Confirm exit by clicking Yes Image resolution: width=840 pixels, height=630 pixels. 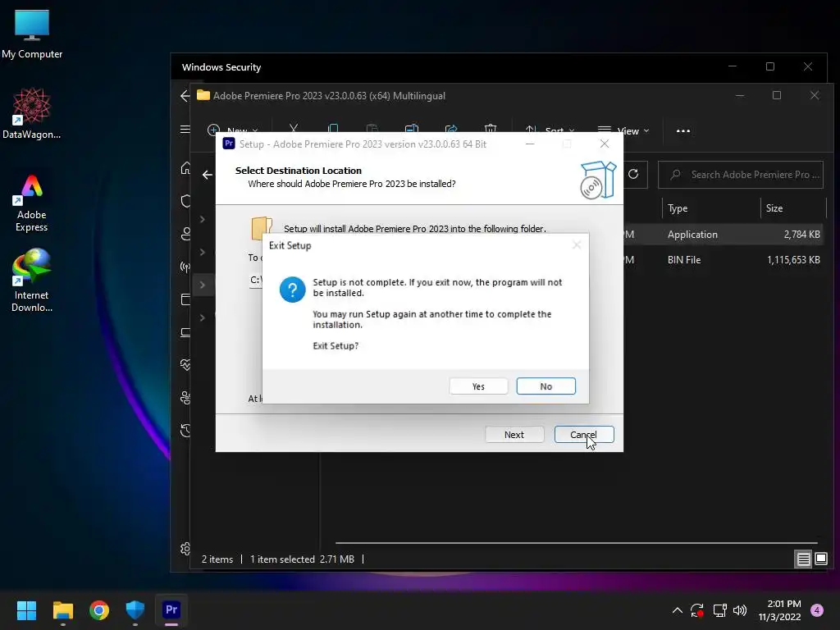478,386
